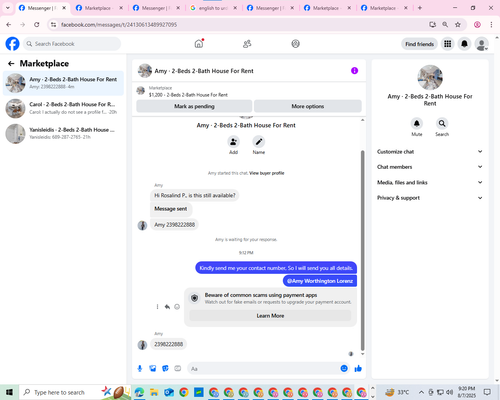Click More options button

(x=308, y=106)
